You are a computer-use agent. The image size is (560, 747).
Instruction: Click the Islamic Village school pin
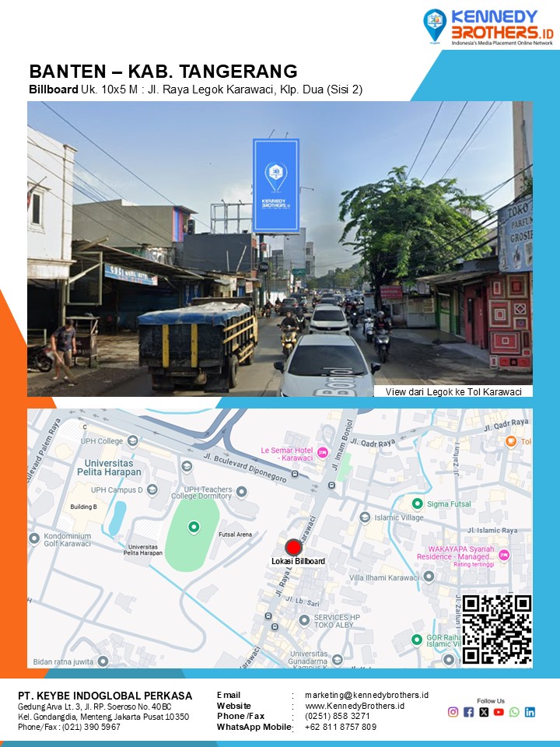pos(365,517)
